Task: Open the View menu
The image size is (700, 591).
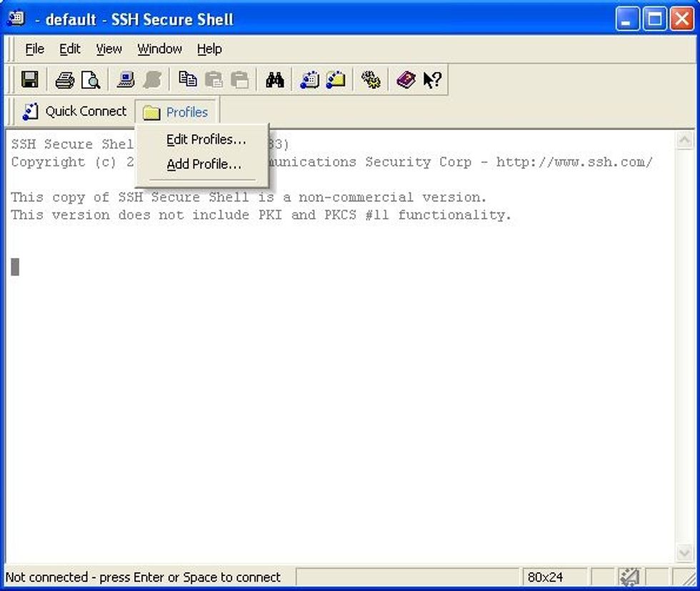Action: tap(109, 49)
